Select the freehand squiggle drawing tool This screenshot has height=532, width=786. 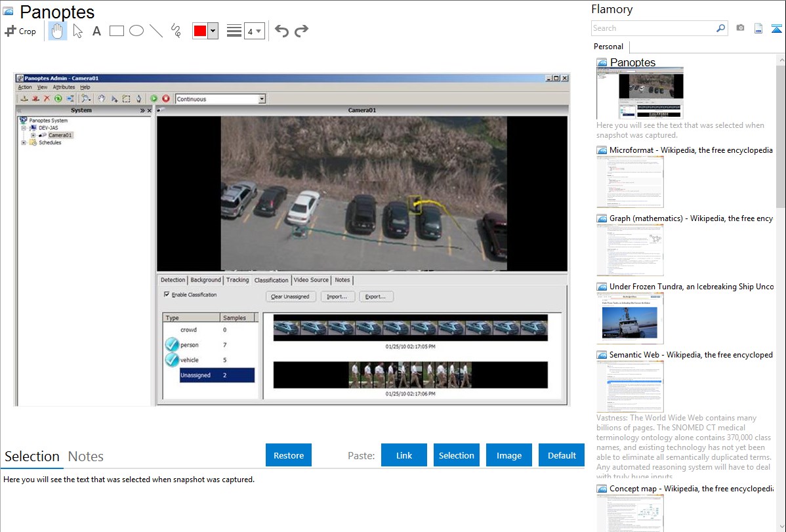(176, 31)
